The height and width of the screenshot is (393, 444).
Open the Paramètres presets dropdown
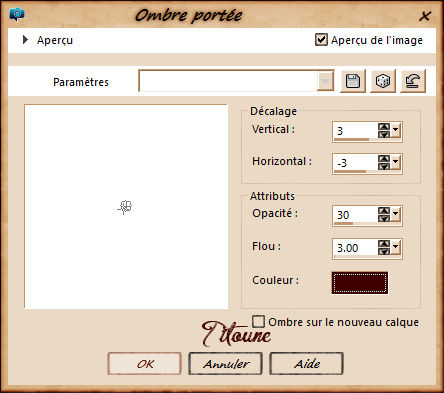(325, 81)
